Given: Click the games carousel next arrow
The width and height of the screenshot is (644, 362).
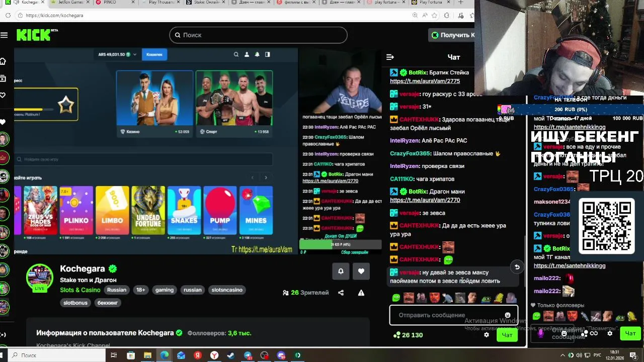Looking at the screenshot, I should [266, 177].
